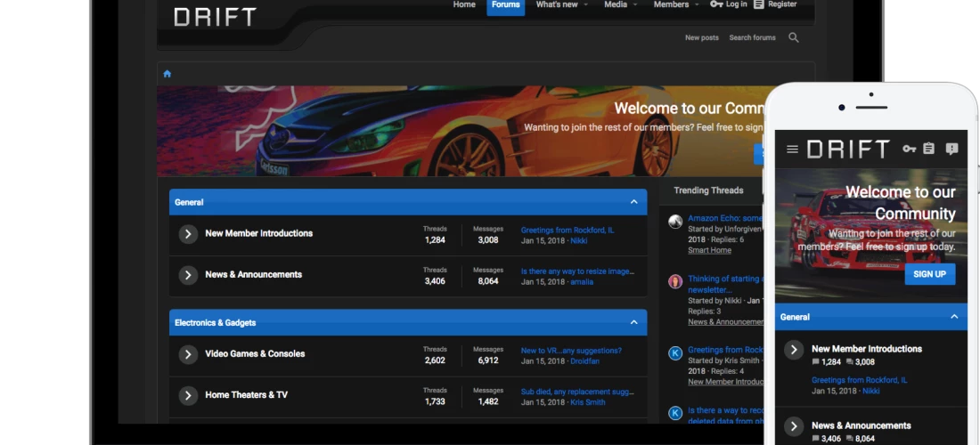The height and width of the screenshot is (445, 980).
Task: Collapse the Electronics & Gadgets category
Action: [633, 322]
